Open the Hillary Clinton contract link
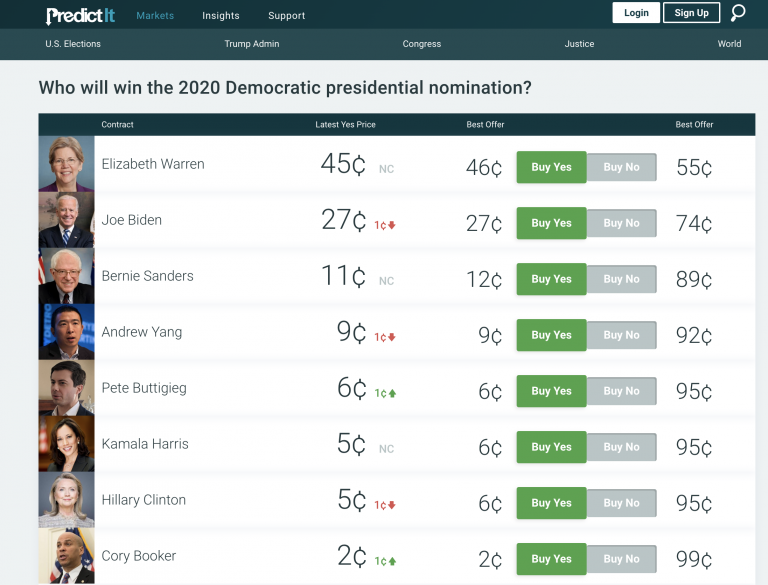Image resolution: width=768 pixels, height=585 pixels. [144, 500]
